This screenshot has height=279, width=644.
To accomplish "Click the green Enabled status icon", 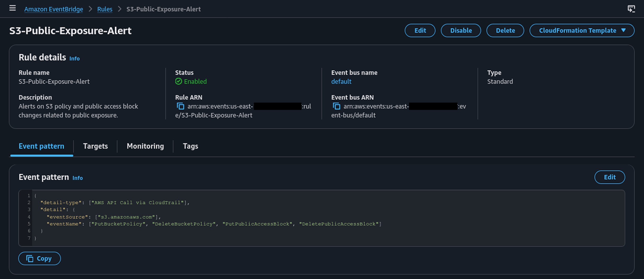I will click(x=178, y=81).
